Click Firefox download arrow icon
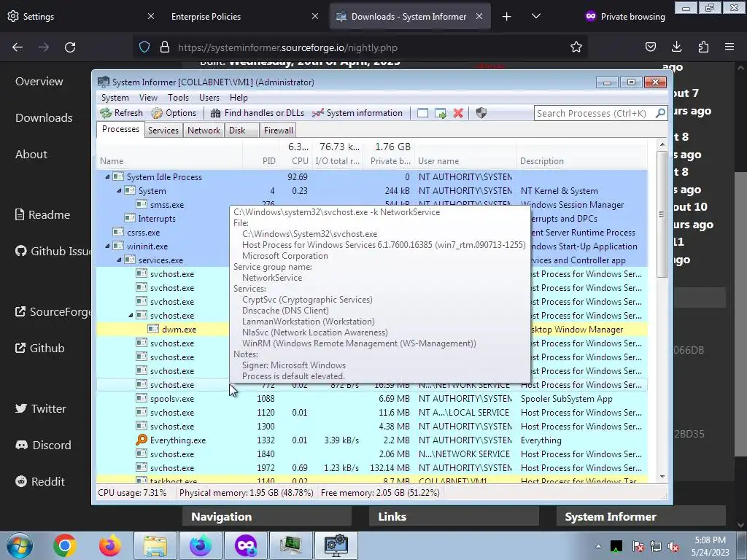The image size is (747, 560). coord(676,47)
